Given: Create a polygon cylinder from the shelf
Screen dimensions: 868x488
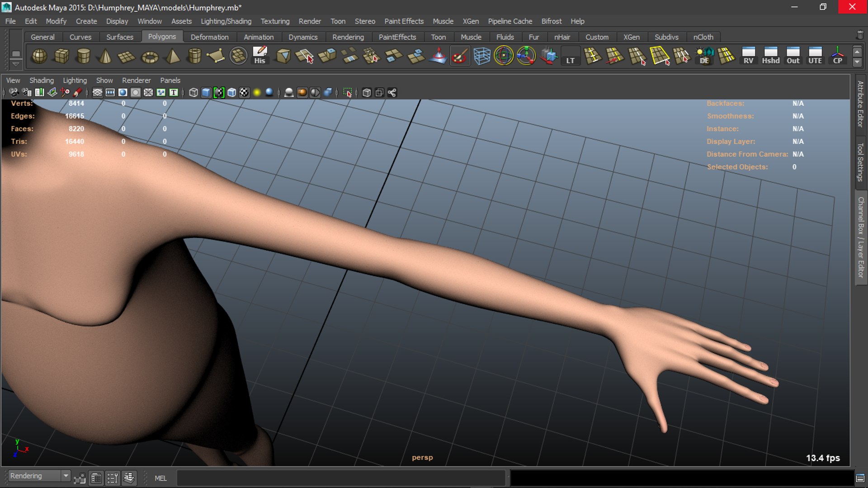Looking at the screenshot, I should pyautogui.click(x=83, y=56).
